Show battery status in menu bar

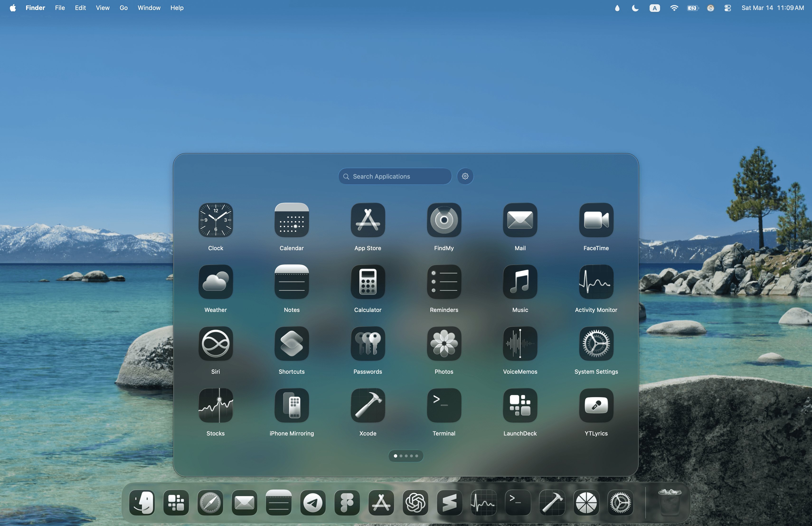pyautogui.click(x=693, y=8)
